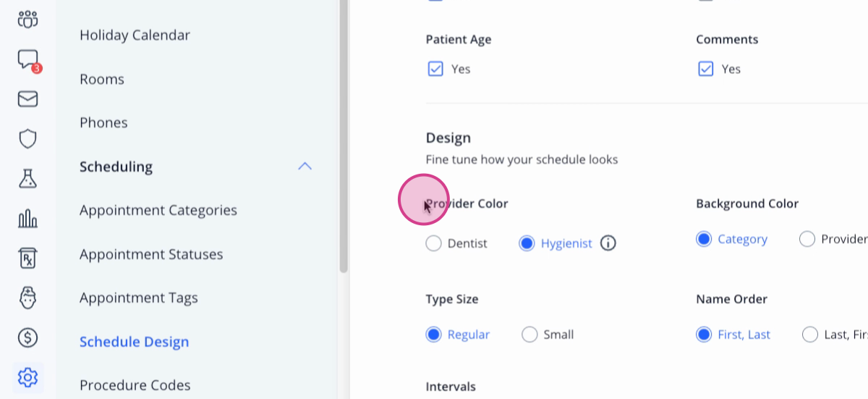The width and height of the screenshot is (868, 399).
Task: Click the Design section heading
Action: click(x=448, y=138)
